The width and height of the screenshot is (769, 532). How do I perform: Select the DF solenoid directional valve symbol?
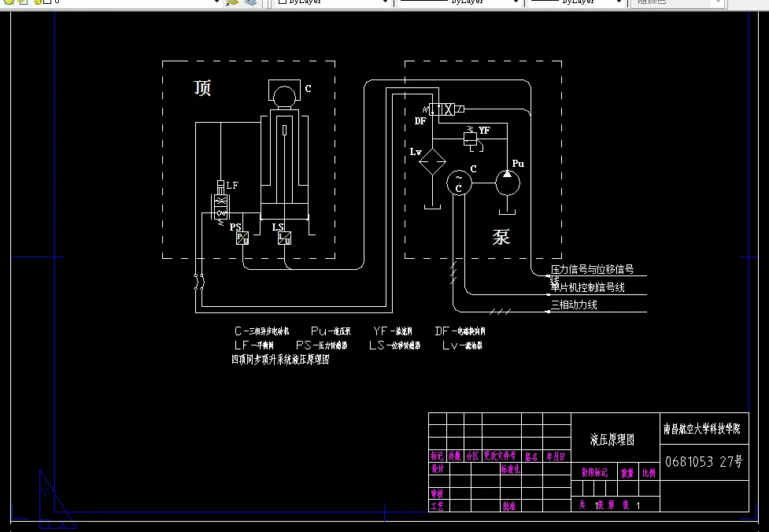point(443,109)
